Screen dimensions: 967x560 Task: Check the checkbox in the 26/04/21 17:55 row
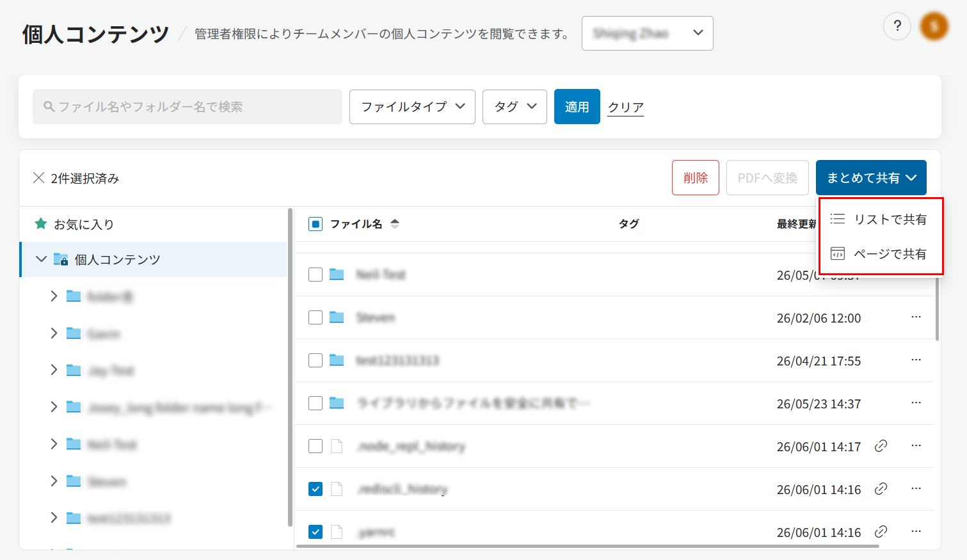tap(316, 360)
